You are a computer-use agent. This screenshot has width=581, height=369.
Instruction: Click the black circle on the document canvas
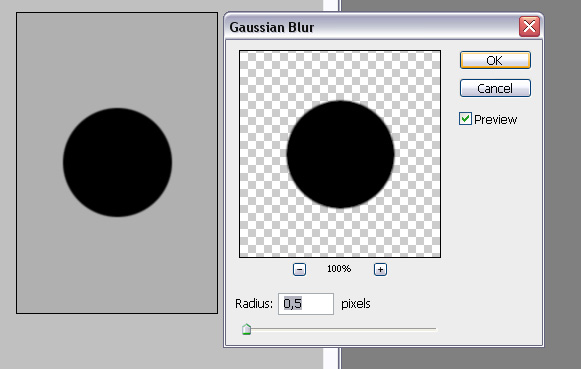117,162
